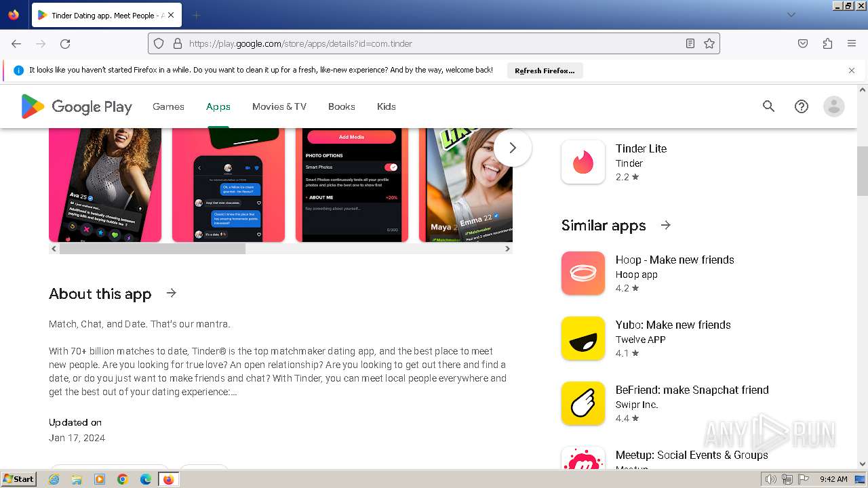Screen dimensions: 868x488
Task: Open File Explorer from the taskbar
Action: (77, 479)
